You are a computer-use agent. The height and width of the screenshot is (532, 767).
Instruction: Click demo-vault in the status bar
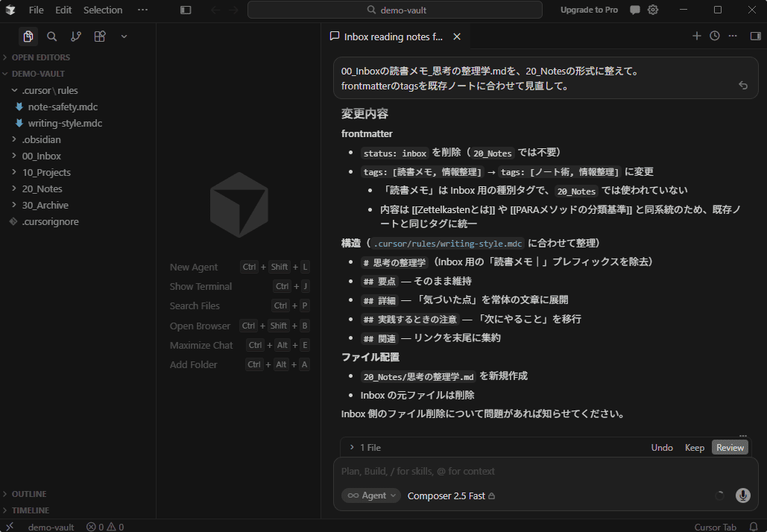(51, 527)
